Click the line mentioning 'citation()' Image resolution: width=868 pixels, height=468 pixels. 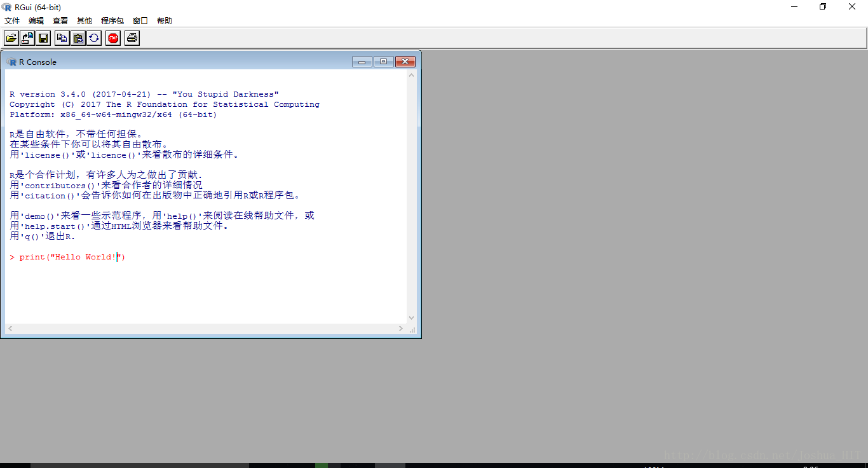tap(155, 195)
